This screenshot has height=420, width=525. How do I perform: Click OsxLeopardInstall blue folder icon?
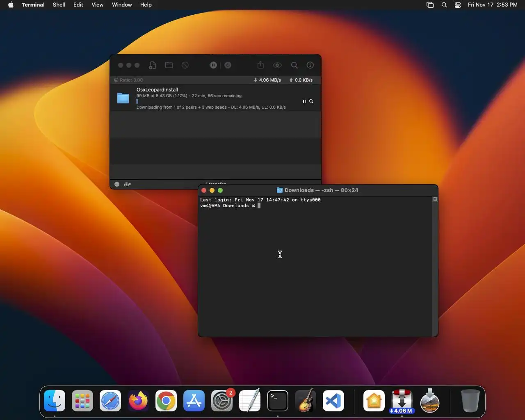pyautogui.click(x=123, y=98)
